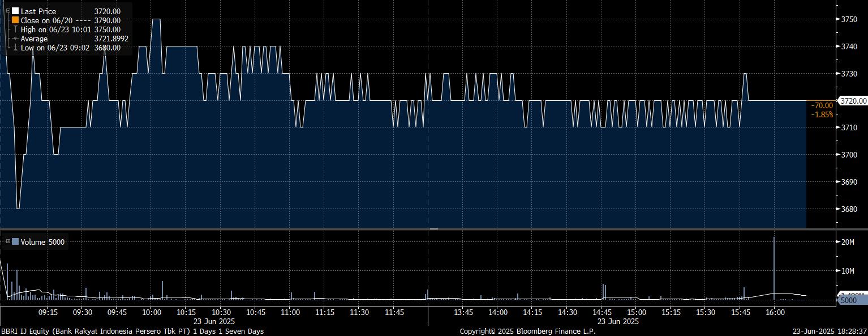
Task: Click the price peak at 3750
Action: coord(156,20)
